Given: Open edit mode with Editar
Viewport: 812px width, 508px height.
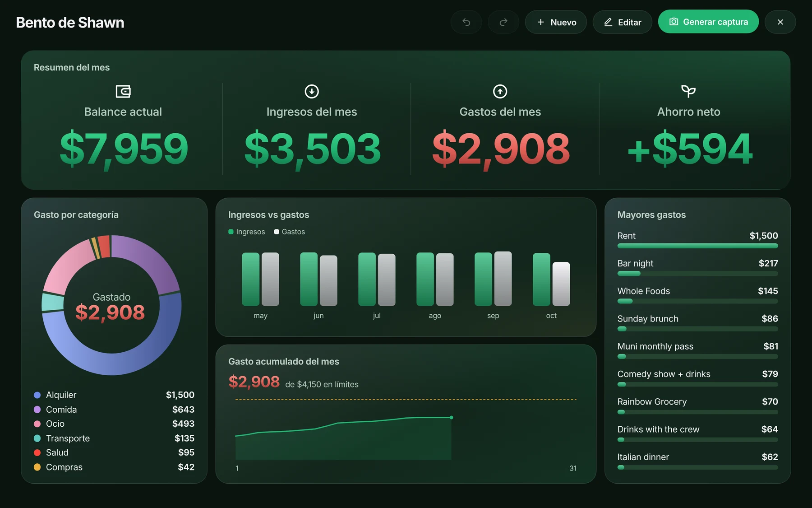Looking at the screenshot, I should tap(622, 22).
